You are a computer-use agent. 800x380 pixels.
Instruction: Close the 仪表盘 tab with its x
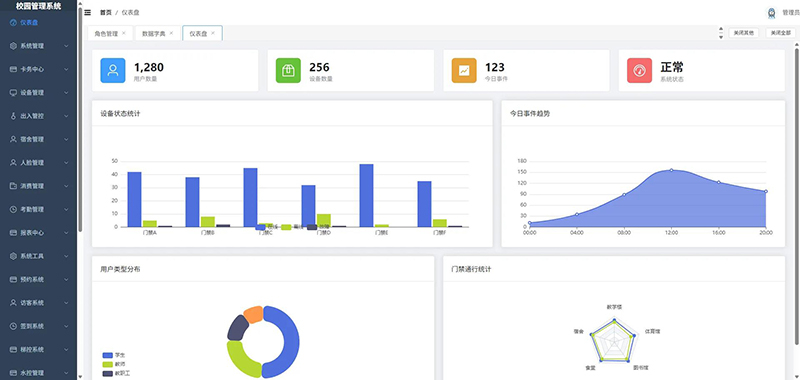pos(213,33)
